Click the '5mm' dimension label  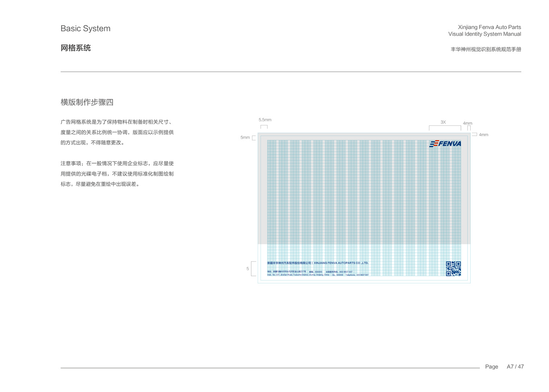245,138
